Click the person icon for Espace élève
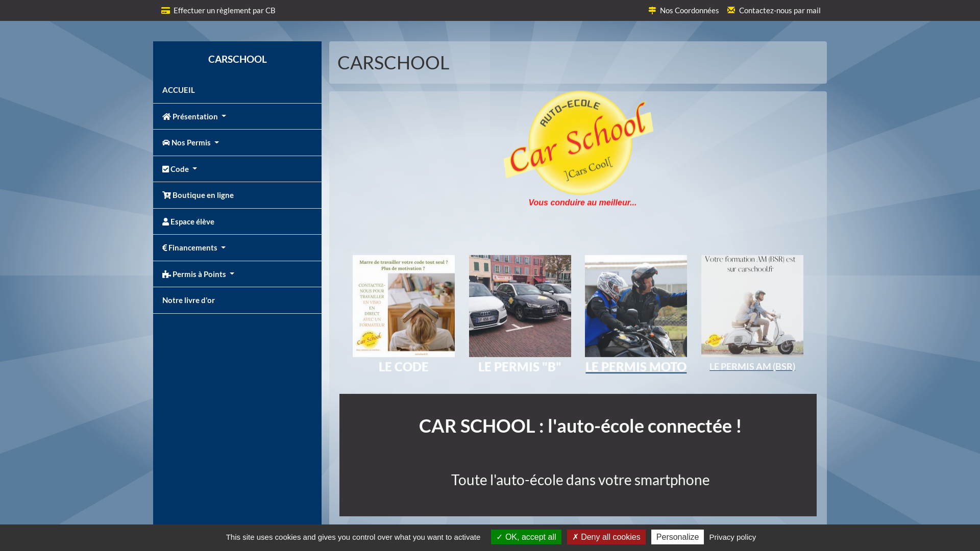The height and width of the screenshot is (551, 980). (165, 221)
